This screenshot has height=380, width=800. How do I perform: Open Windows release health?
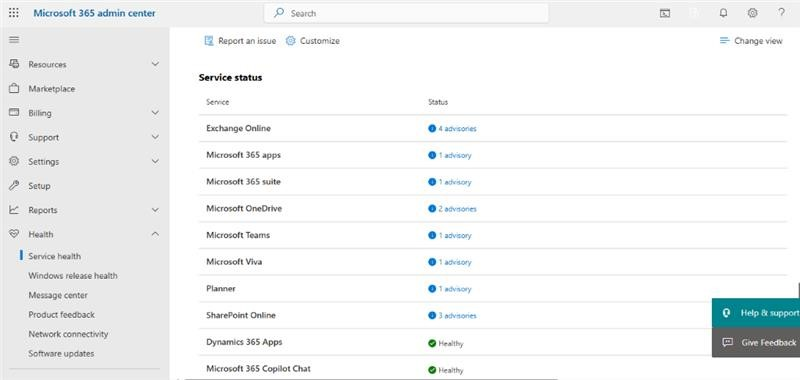pos(73,275)
